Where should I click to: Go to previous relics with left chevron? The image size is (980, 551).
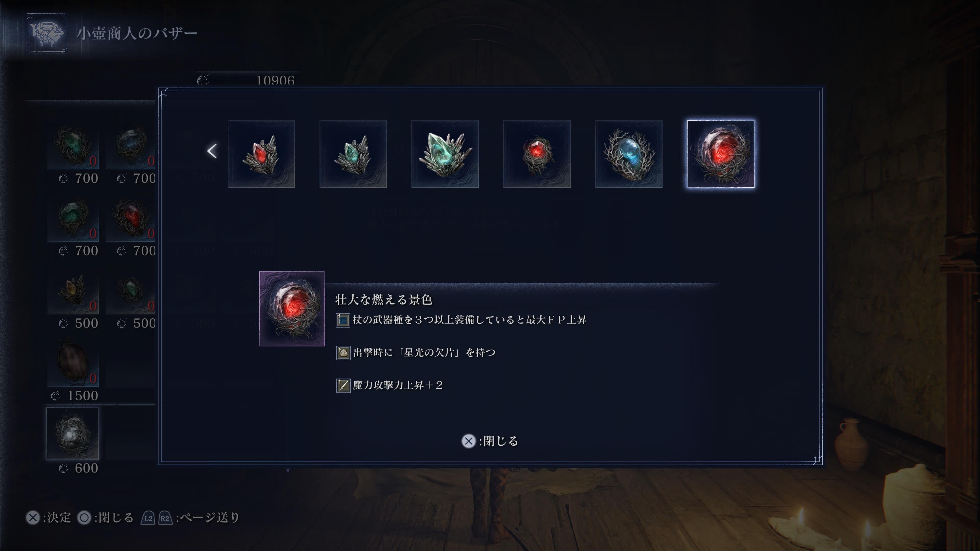(212, 151)
